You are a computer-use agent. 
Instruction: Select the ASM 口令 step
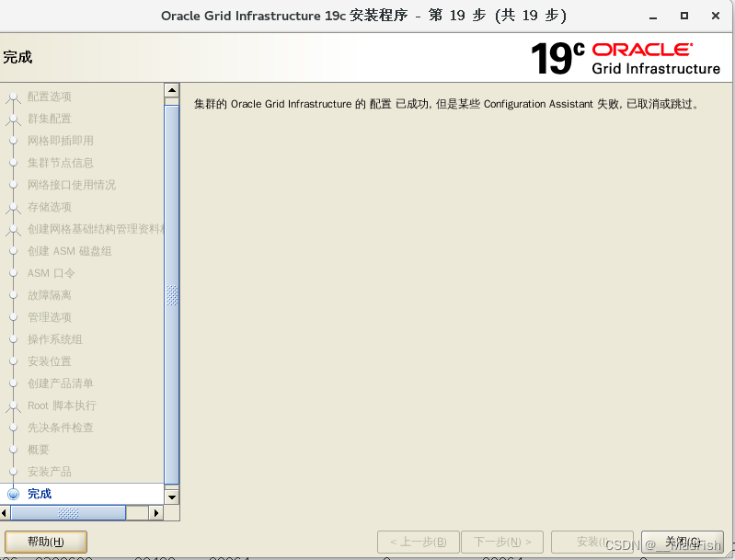(51, 273)
